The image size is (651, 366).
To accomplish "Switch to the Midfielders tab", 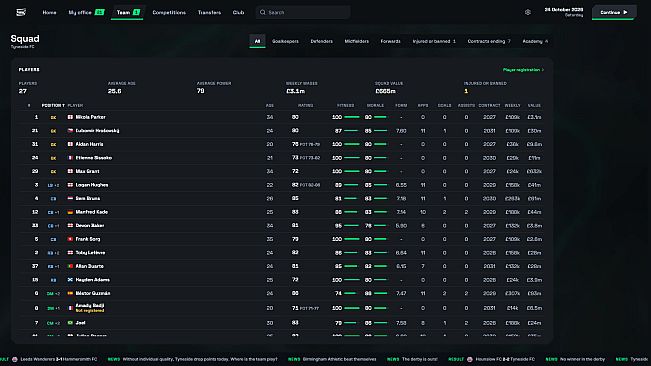I will [x=357, y=41].
